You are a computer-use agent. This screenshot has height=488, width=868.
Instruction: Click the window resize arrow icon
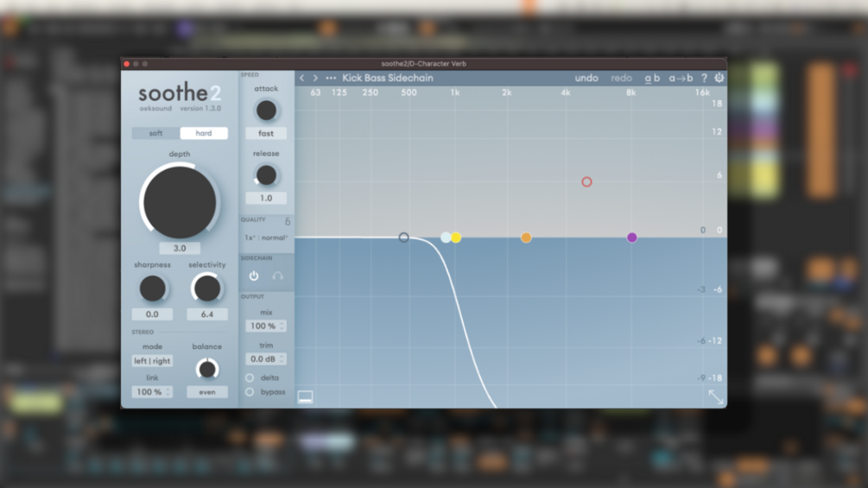pyautogui.click(x=716, y=396)
